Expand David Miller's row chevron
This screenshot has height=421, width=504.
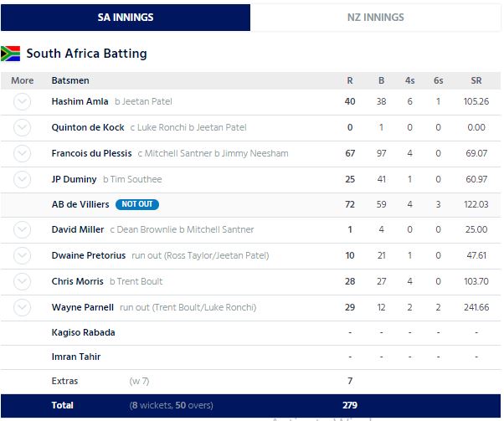pos(23,229)
